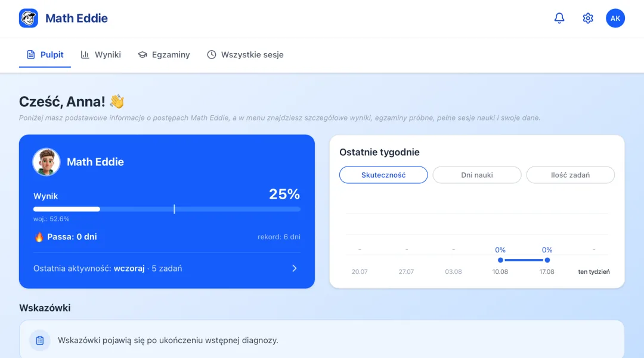644x358 pixels.
Task: Click the 10.08 data point on the chart
Action: coord(500,260)
